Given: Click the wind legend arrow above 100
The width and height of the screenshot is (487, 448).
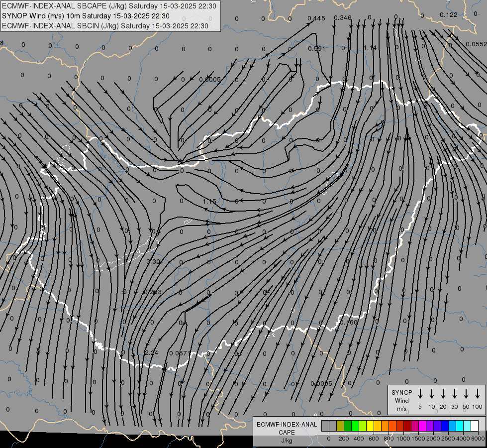Looking at the screenshot, I should [x=478, y=394].
